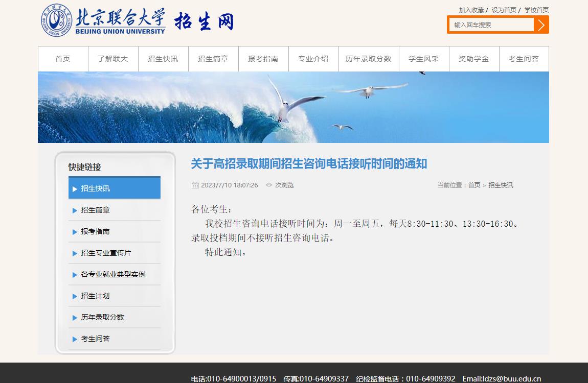
Task: Click the 招生网 calligraphy title
Action: (x=204, y=21)
